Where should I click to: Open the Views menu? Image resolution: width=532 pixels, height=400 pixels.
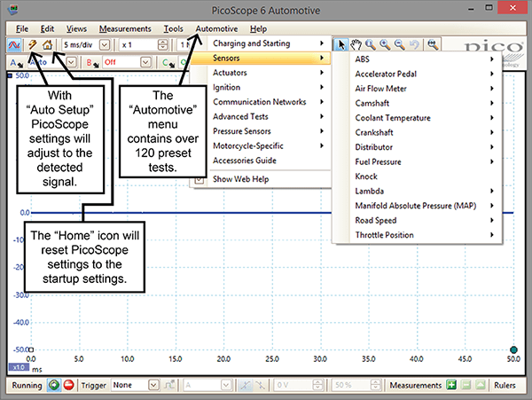76,29
